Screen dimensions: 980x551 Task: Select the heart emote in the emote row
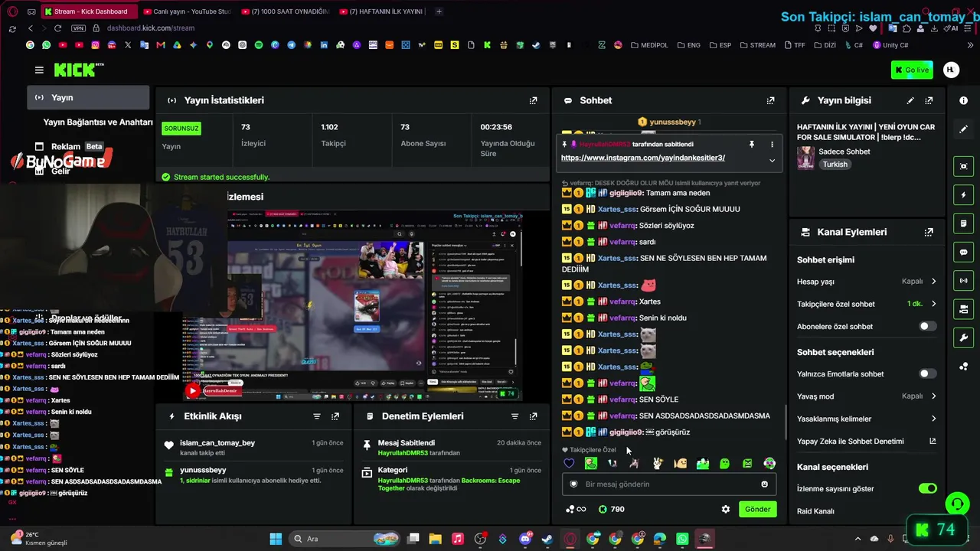(569, 463)
